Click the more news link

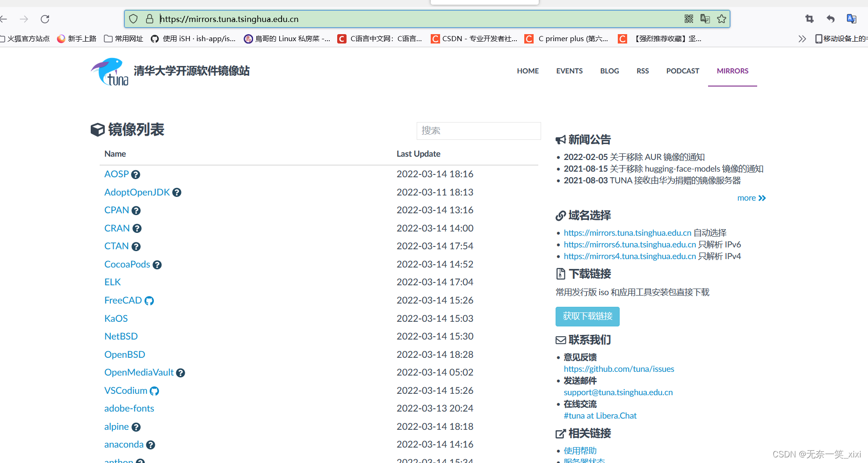[752, 198]
